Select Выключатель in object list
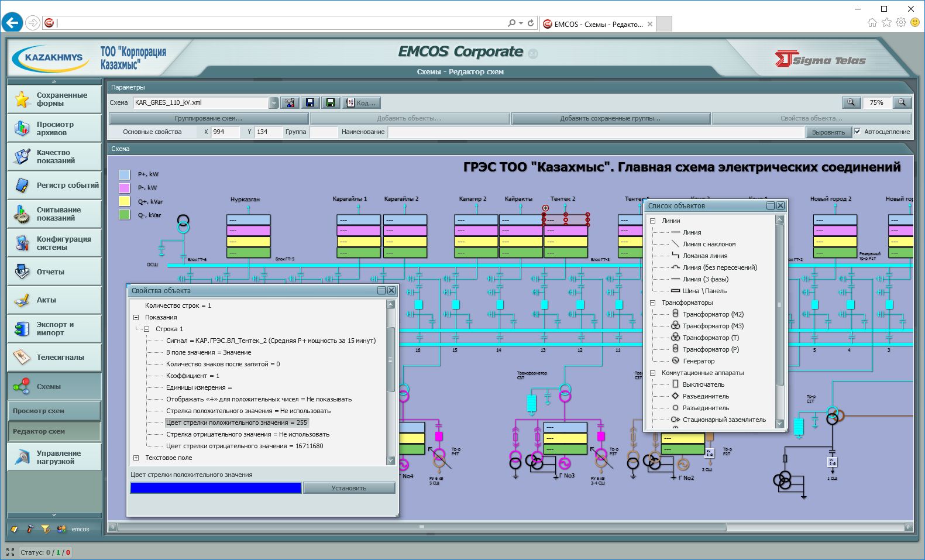 click(x=703, y=384)
